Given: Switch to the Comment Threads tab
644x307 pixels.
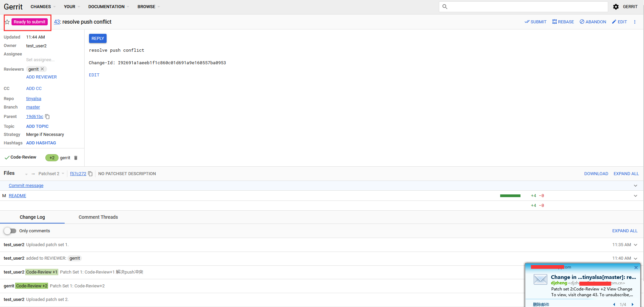Looking at the screenshot, I should click(x=98, y=217).
